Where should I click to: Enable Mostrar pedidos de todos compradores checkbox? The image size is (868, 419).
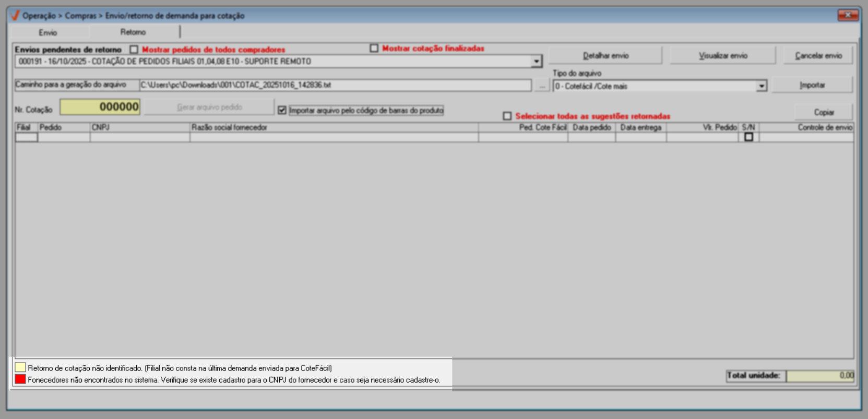pyautogui.click(x=134, y=50)
